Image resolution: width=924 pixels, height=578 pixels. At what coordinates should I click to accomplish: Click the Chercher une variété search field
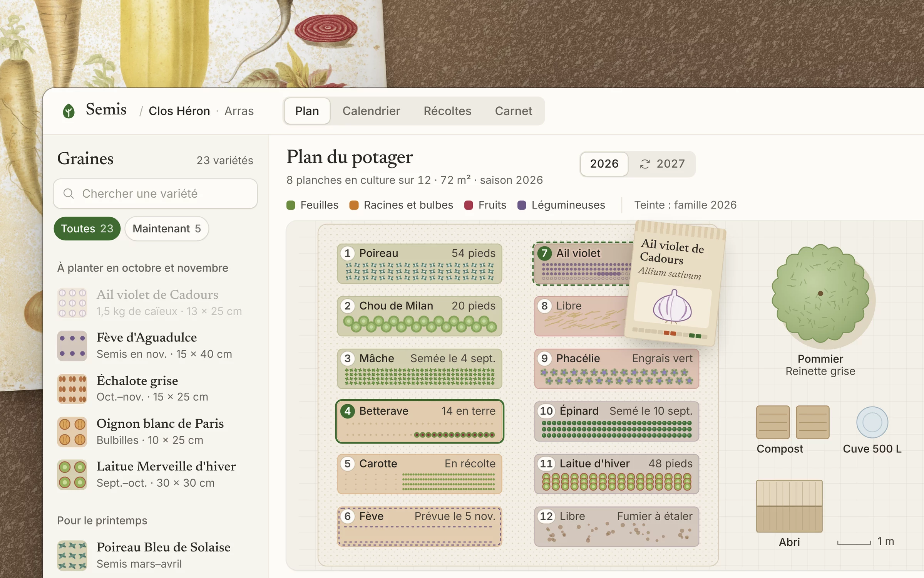(155, 193)
